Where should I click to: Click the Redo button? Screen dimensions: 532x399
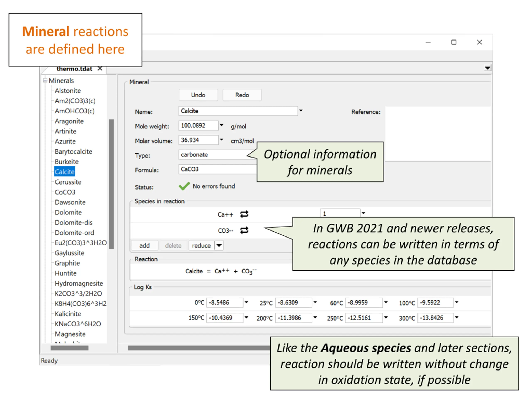click(x=242, y=95)
